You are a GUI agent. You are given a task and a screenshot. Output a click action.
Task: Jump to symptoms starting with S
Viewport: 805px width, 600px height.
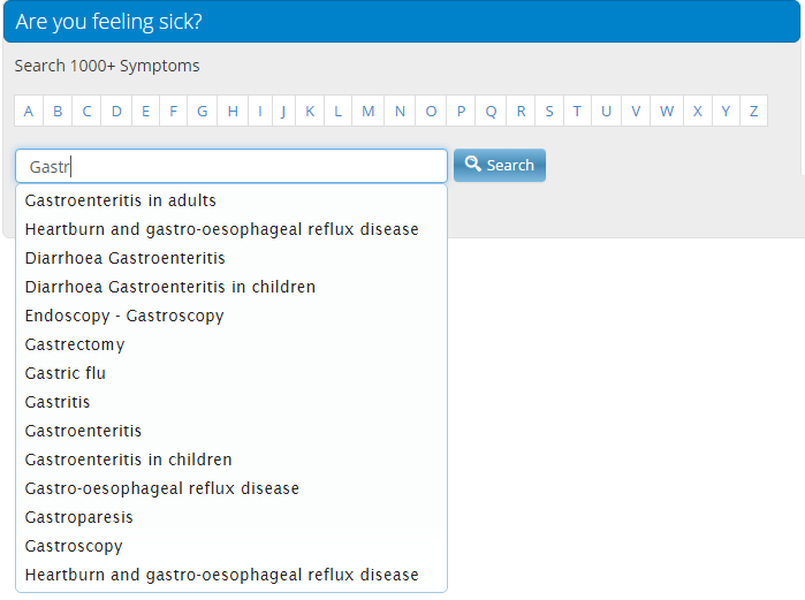coord(549,111)
